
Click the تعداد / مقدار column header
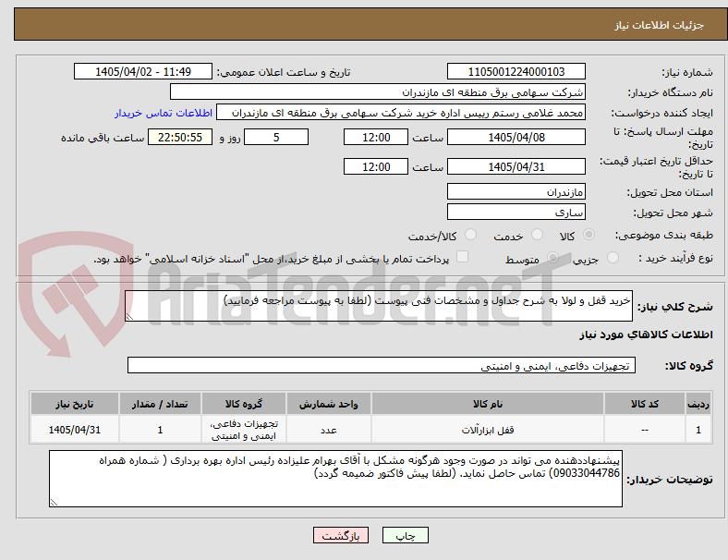click(x=160, y=404)
